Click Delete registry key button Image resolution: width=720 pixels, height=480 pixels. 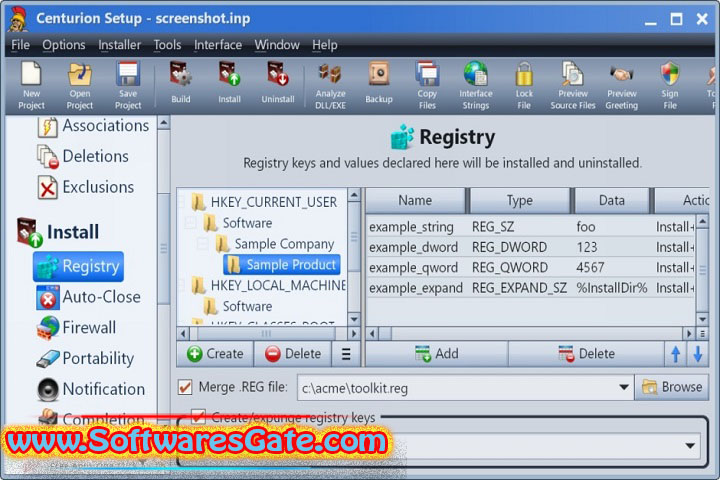292,354
